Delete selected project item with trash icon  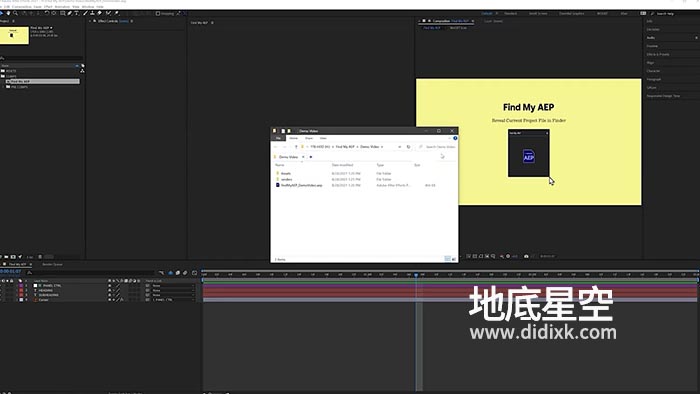(x=40, y=257)
